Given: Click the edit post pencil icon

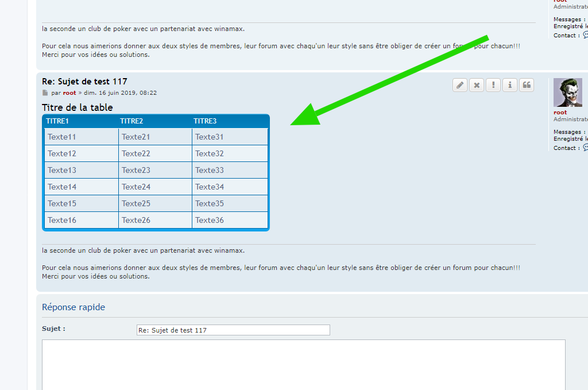Looking at the screenshot, I should 460,86.
